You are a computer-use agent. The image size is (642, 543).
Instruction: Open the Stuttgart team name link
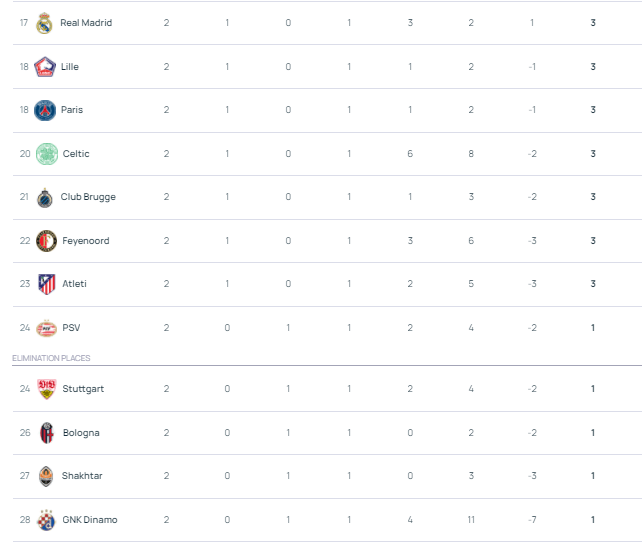click(x=81, y=389)
